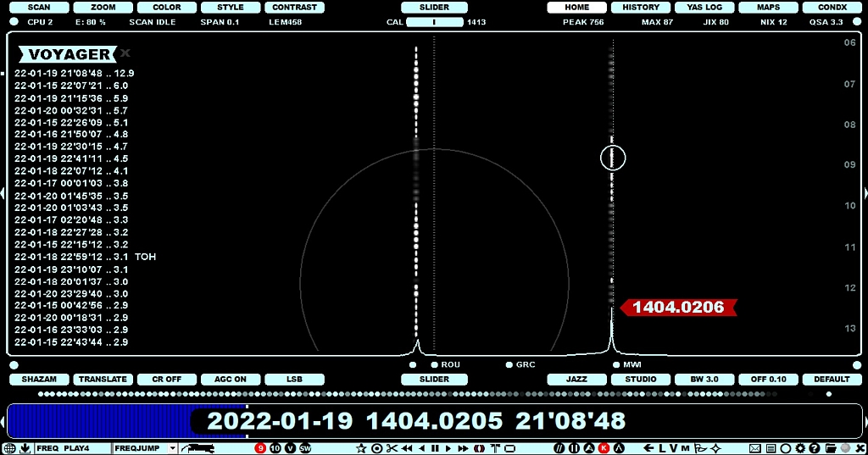Click the star favorite icon
This screenshot has width=868, height=455.
[x=361, y=447]
